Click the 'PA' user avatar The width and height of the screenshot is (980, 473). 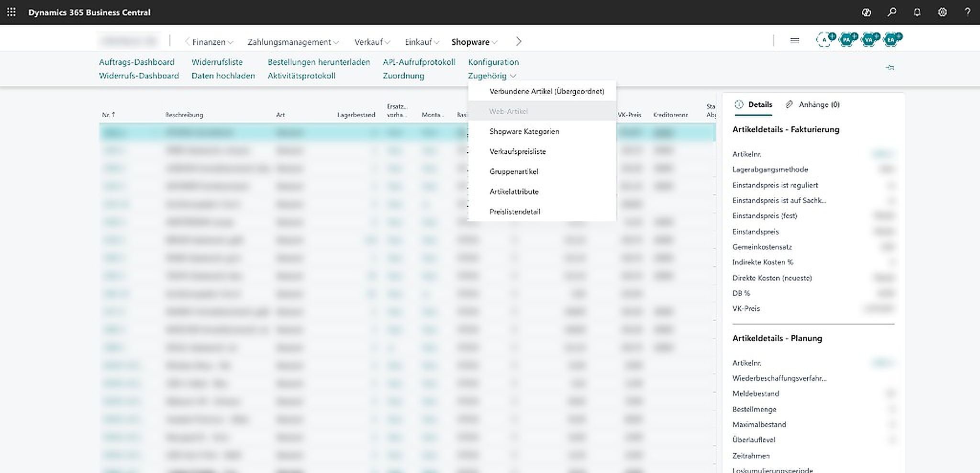847,40
